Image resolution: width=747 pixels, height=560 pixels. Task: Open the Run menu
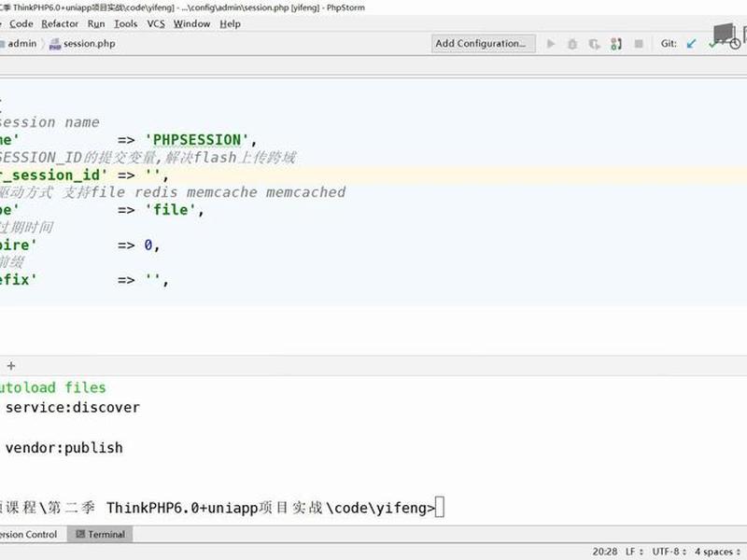(x=96, y=24)
